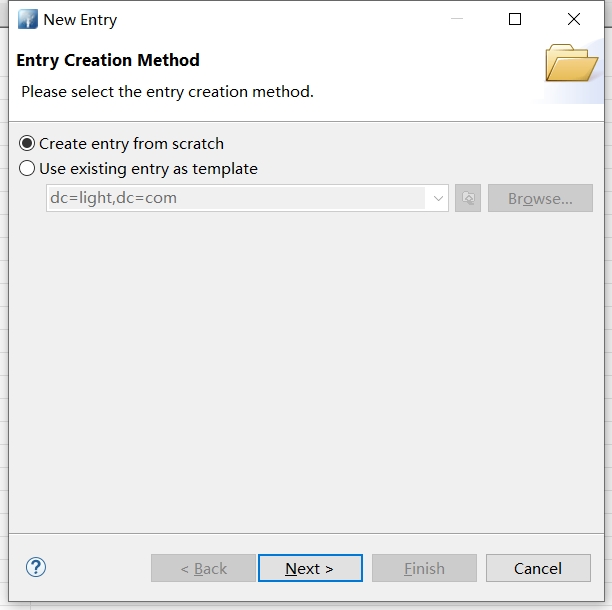Minimize the New Entry dialog
612x610 pixels.
tap(456, 20)
